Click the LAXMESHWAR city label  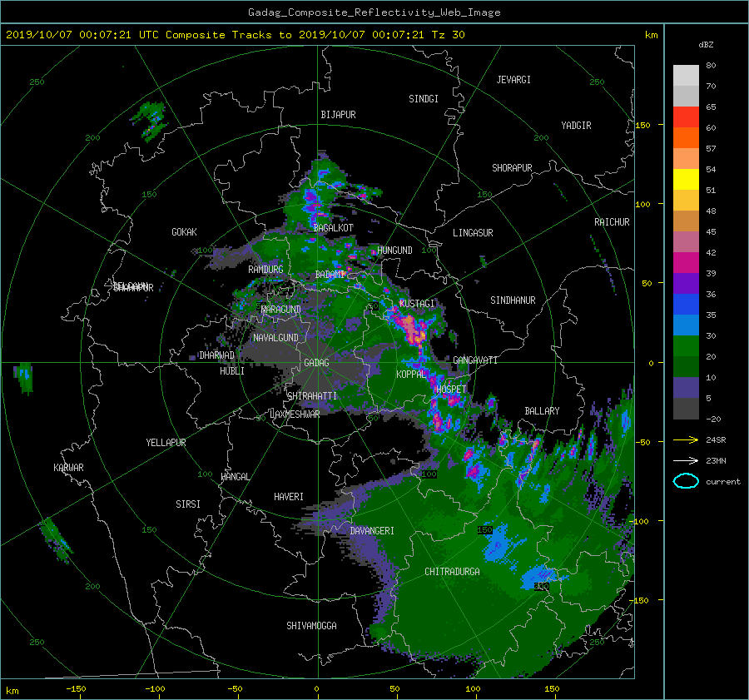[x=295, y=415]
